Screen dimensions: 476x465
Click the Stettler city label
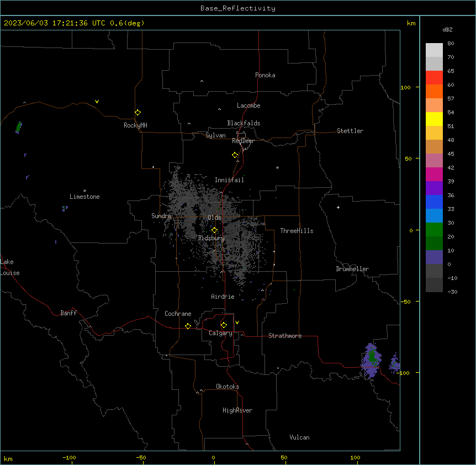(x=350, y=131)
